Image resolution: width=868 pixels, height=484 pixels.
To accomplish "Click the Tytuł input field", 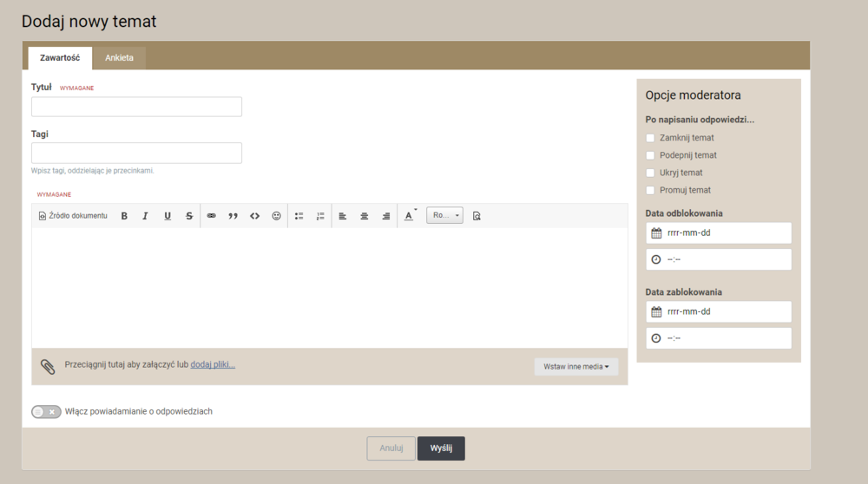I will (x=136, y=107).
